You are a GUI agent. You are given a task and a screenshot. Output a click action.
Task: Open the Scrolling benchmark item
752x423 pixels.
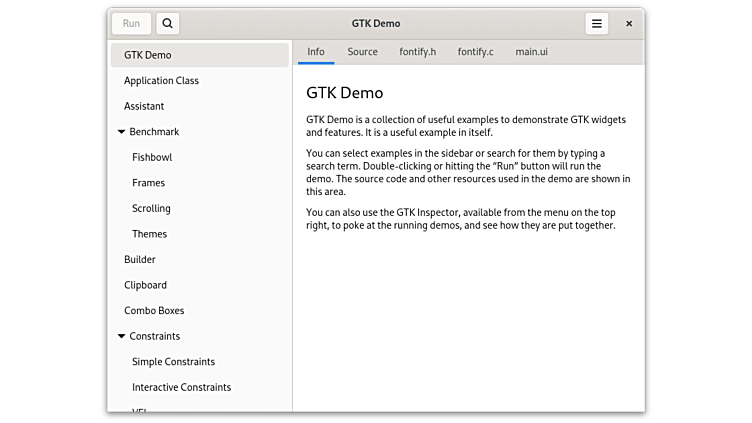point(151,209)
